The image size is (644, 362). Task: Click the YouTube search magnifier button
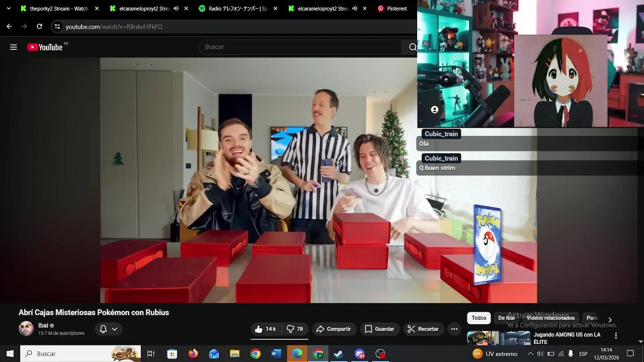(x=413, y=47)
